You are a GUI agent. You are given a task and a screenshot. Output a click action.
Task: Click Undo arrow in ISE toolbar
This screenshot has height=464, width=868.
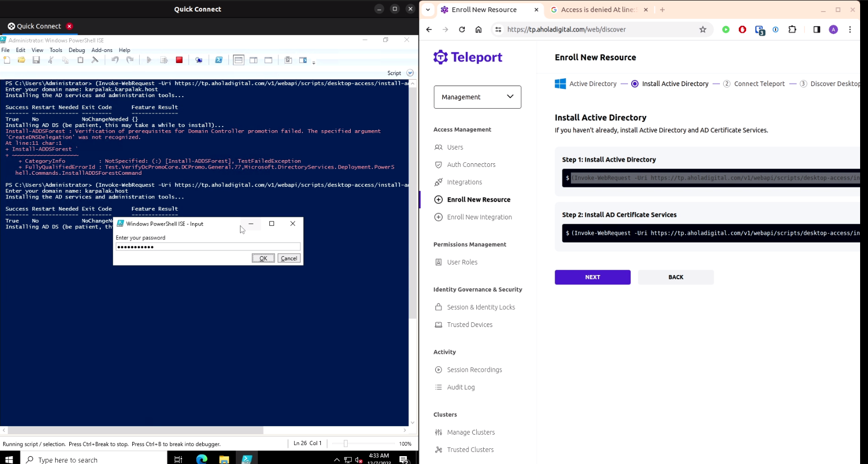click(x=114, y=60)
